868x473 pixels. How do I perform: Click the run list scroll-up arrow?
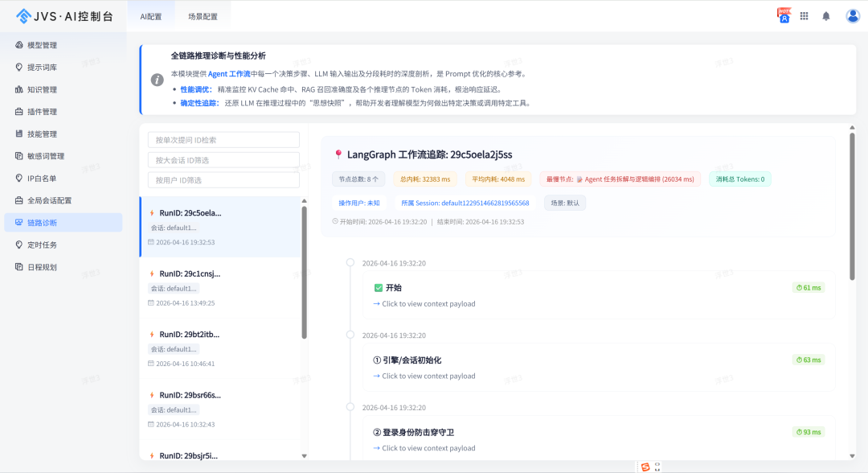coord(304,201)
